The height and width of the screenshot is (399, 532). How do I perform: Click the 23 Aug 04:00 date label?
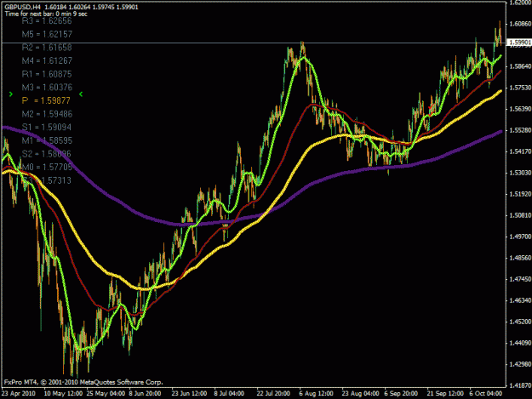[361, 394]
